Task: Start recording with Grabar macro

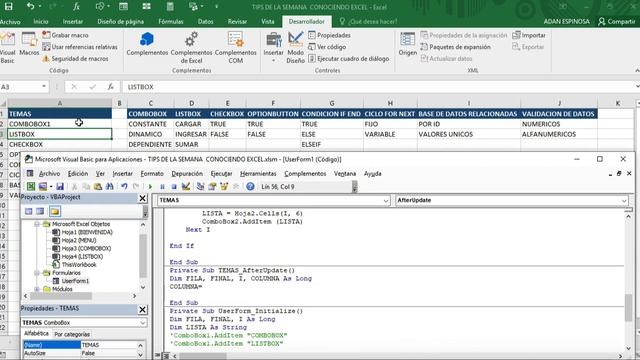Action: [65, 35]
